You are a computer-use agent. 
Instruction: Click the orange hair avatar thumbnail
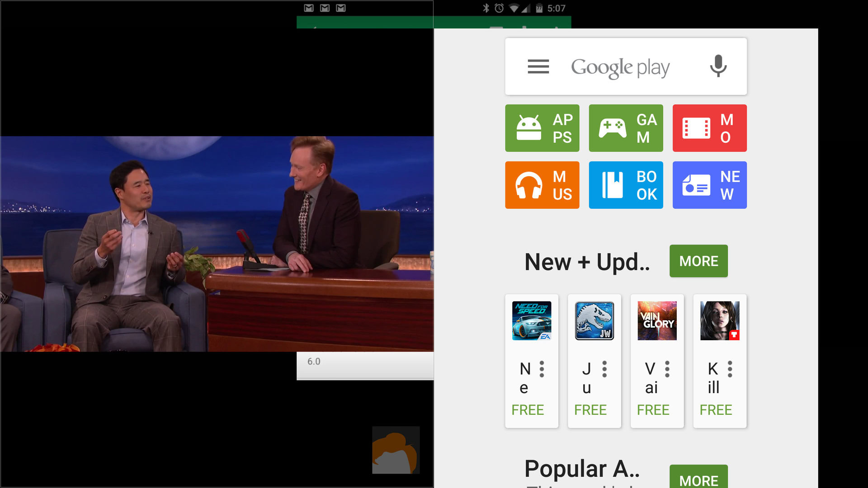[396, 450]
